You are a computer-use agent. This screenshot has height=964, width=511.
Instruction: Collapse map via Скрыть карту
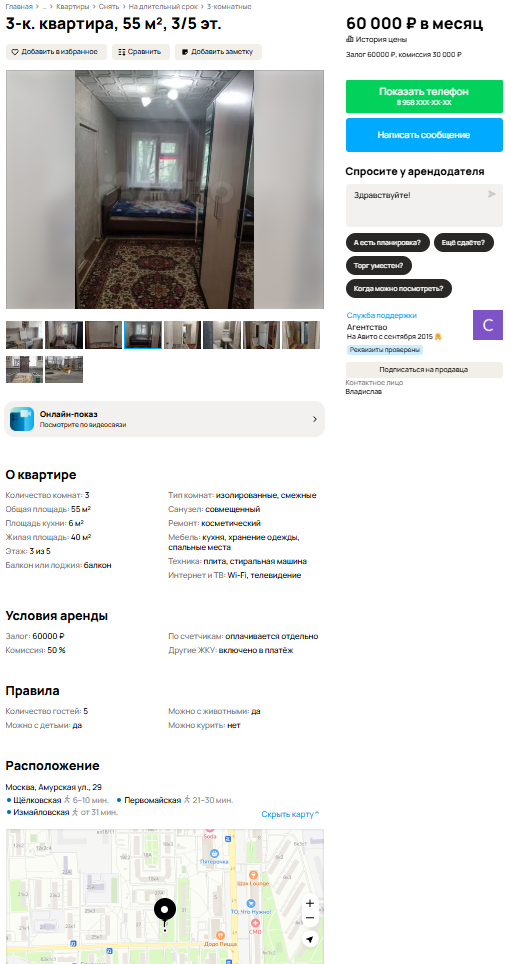(290, 814)
